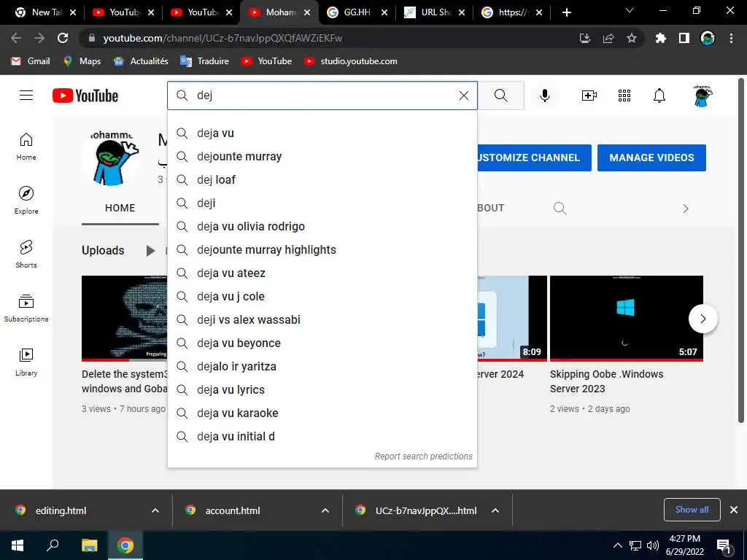747x560 pixels.
Task: Select the HOME channel tab
Action: (120, 208)
